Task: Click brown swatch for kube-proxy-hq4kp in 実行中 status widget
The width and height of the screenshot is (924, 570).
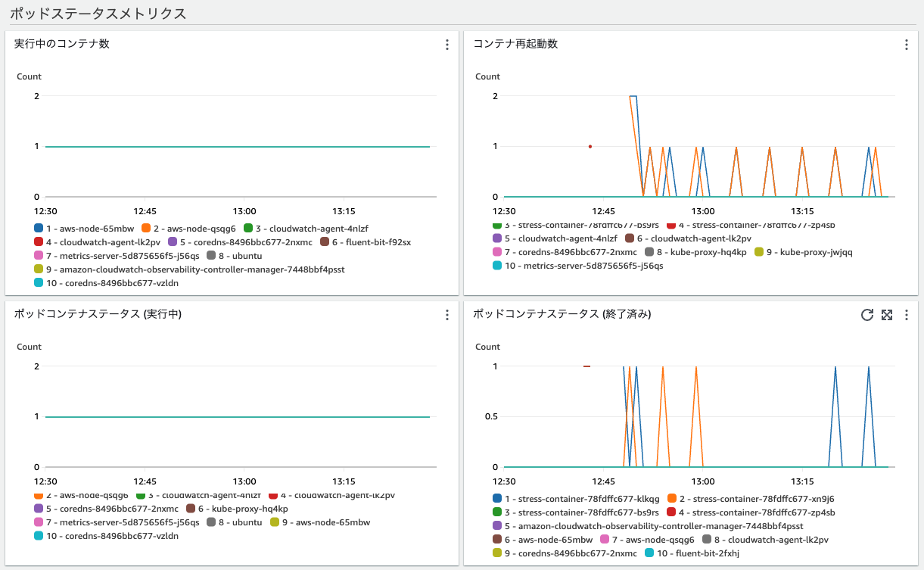Action: tap(191, 509)
